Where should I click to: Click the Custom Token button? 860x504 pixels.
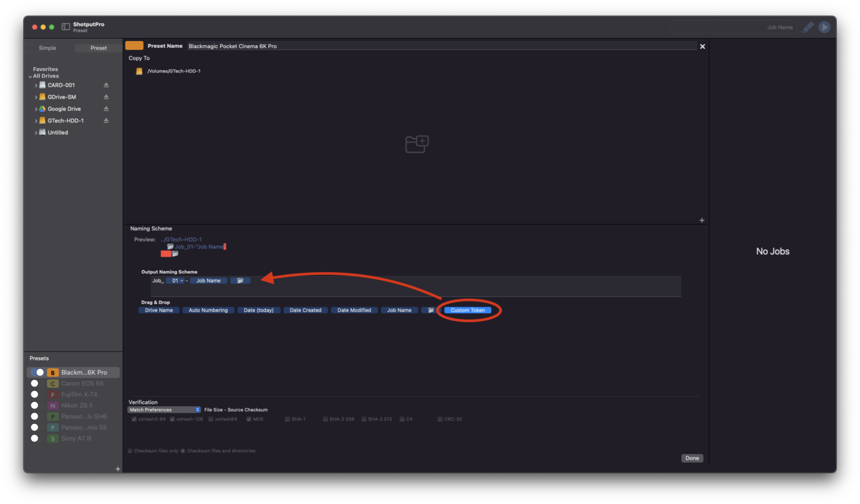point(467,310)
